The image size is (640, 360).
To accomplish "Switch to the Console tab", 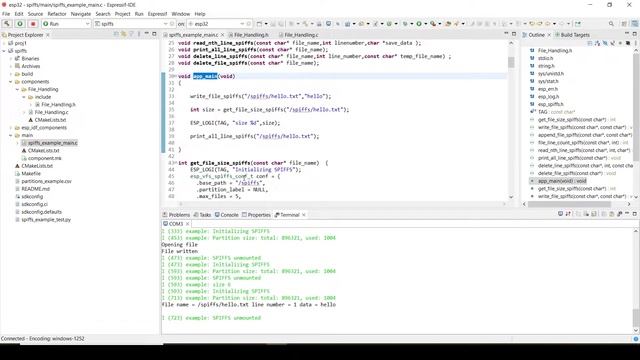I will pos(227,215).
